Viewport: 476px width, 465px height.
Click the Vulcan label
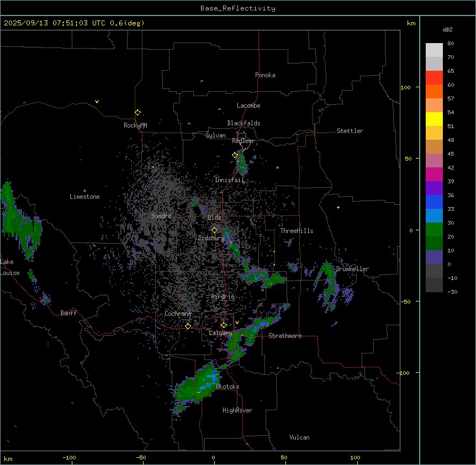(300, 437)
